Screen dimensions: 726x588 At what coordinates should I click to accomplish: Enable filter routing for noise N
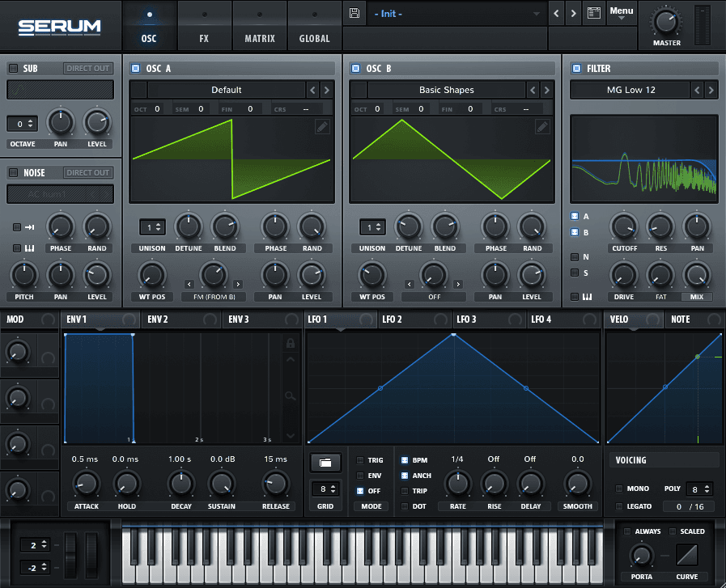pyautogui.click(x=575, y=256)
